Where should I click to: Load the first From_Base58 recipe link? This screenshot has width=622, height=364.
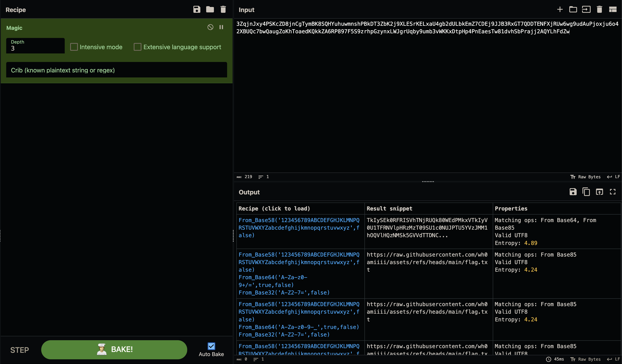pyautogui.click(x=299, y=228)
